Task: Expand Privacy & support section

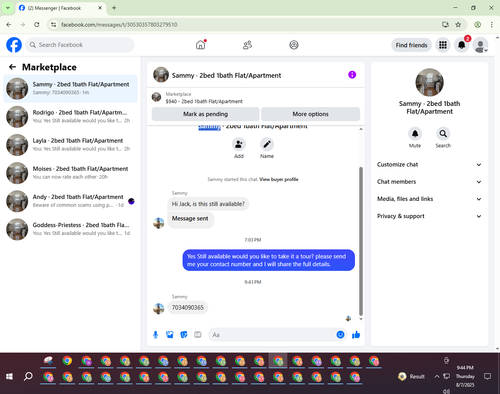Action: coord(429,216)
